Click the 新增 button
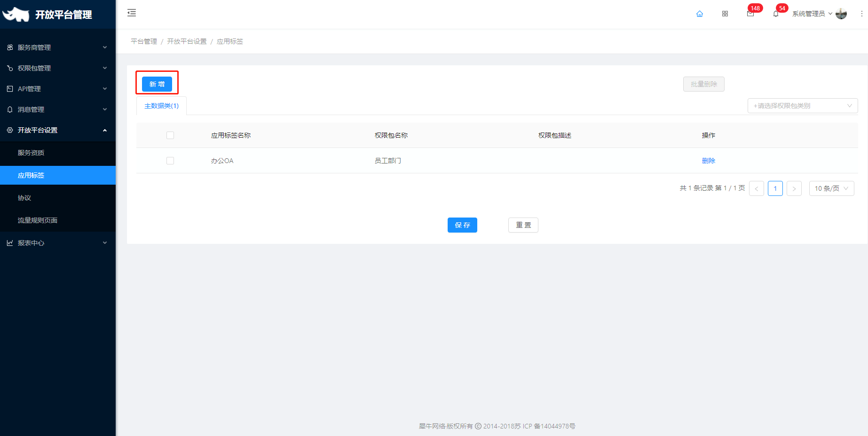 (x=157, y=84)
